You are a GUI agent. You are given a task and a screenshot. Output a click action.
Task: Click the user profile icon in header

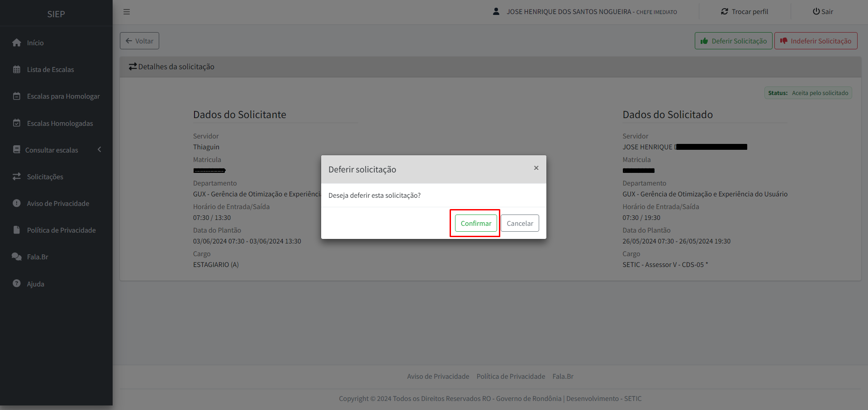496,11
